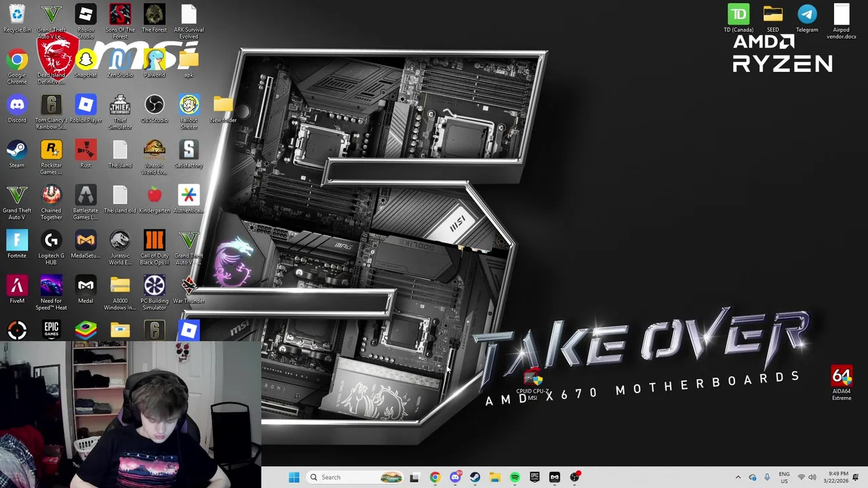Open the Windows Start menu
This screenshot has width=868, height=488.
click(294, 477)
